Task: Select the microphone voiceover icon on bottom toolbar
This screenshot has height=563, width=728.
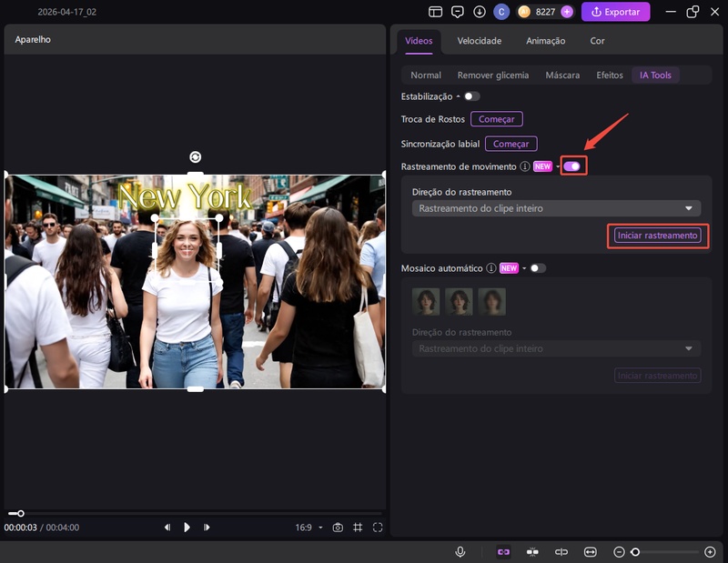Action: [460, 549]
